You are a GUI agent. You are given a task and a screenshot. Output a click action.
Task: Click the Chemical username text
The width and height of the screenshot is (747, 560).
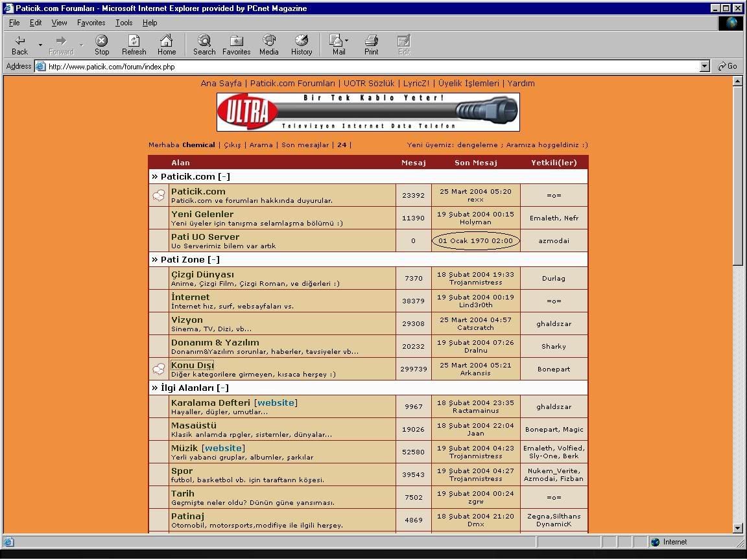[x=198, y=145]
